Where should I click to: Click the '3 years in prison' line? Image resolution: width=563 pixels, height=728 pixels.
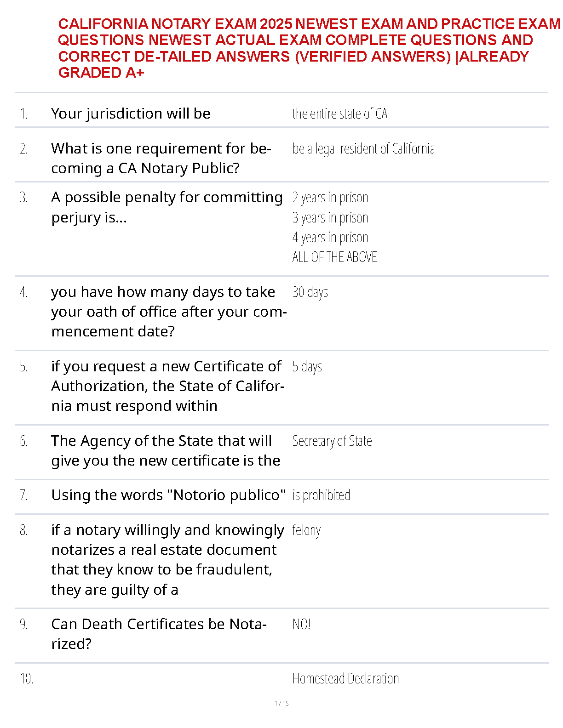pyautogui.click(x=330, y=217)
